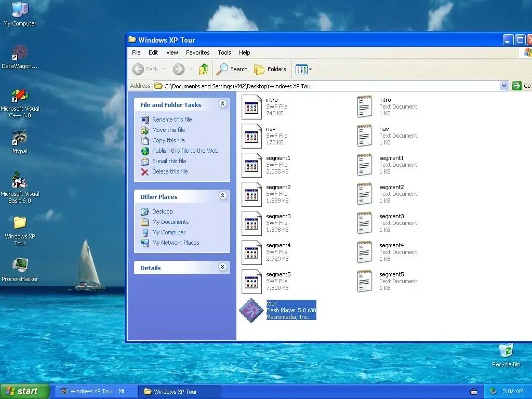The image size is (532, 399).
Task: Click the keyboard icon in the taskbar
Action: tap(474, 392)
